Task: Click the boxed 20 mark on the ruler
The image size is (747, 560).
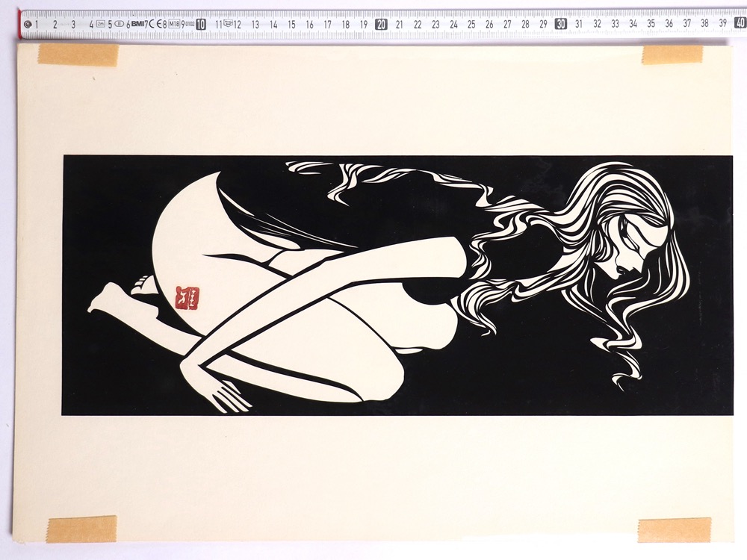Action: pos(381,24)
